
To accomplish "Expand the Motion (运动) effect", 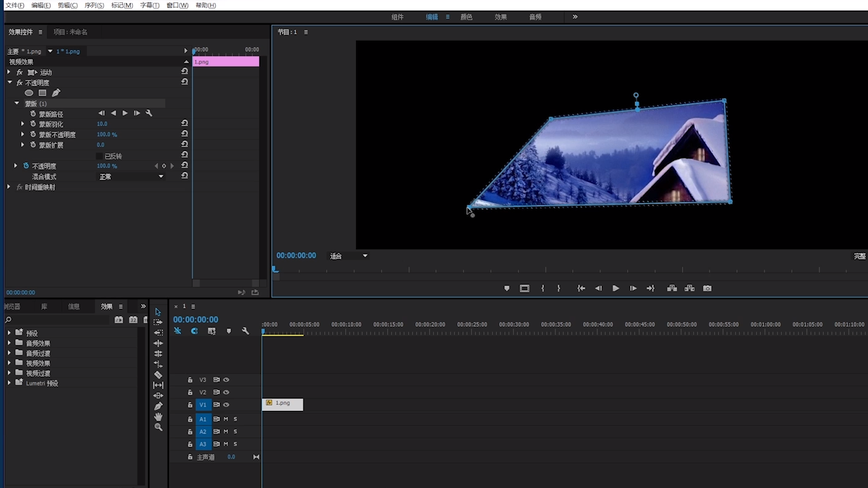I will (9, 72).
